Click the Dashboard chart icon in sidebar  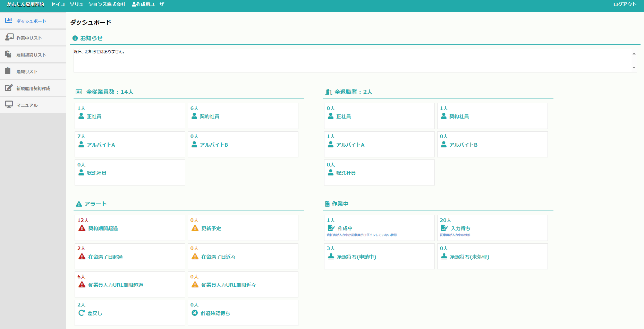9,20
